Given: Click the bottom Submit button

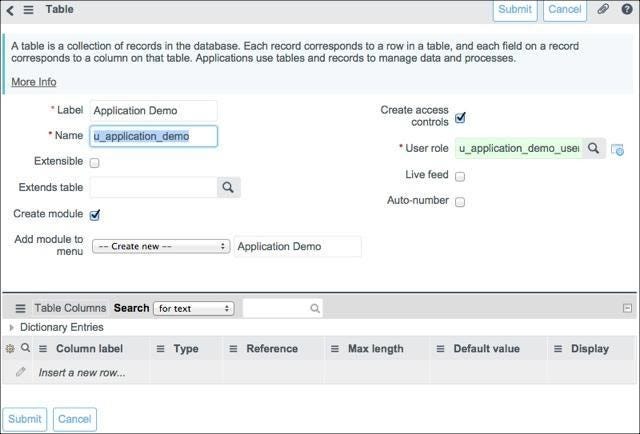Looking at the screenshot, I should point(25,419).
